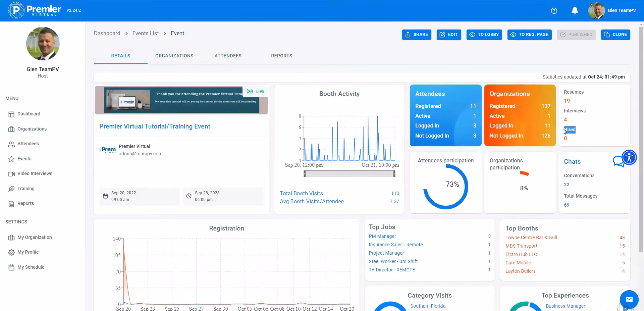The width and height of the screenshot is (644, 311).
Task: Open Glen TeamPV account menu in header
Action: coord(612,11)
